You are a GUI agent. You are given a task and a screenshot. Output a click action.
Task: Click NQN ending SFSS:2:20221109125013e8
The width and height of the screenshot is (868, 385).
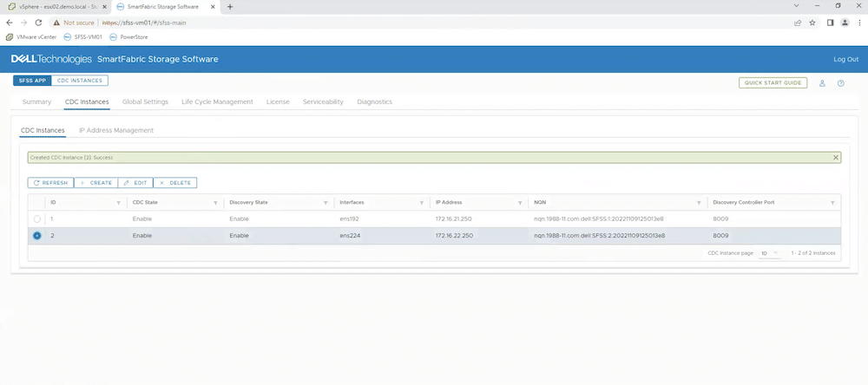(600, 236)
